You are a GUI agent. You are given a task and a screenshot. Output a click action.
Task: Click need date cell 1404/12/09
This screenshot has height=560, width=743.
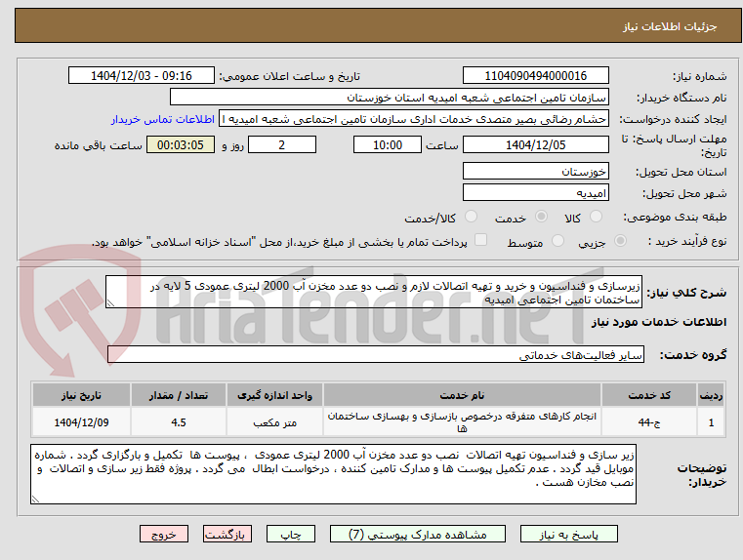[81, 422]
